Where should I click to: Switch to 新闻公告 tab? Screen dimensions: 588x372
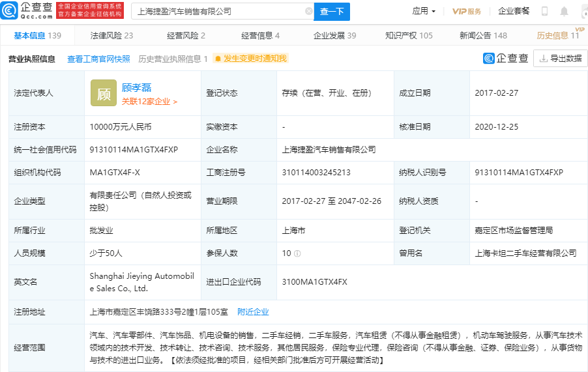[483, 36]
